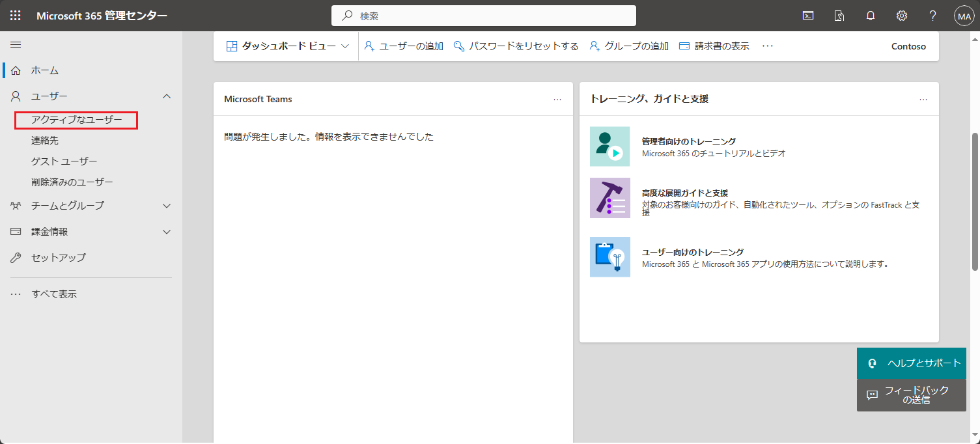Open the MA account avatar
The image size is (980, 444).
964,16
